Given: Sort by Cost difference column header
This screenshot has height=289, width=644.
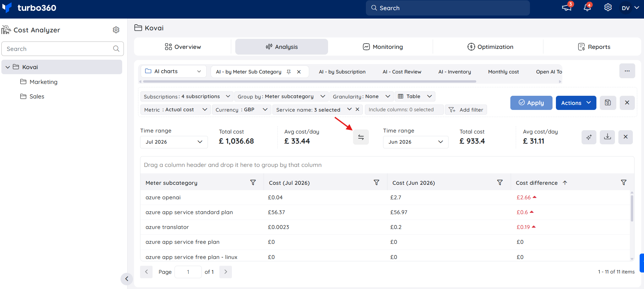Looking at the screenshot, I should click(x=537, y=183).
